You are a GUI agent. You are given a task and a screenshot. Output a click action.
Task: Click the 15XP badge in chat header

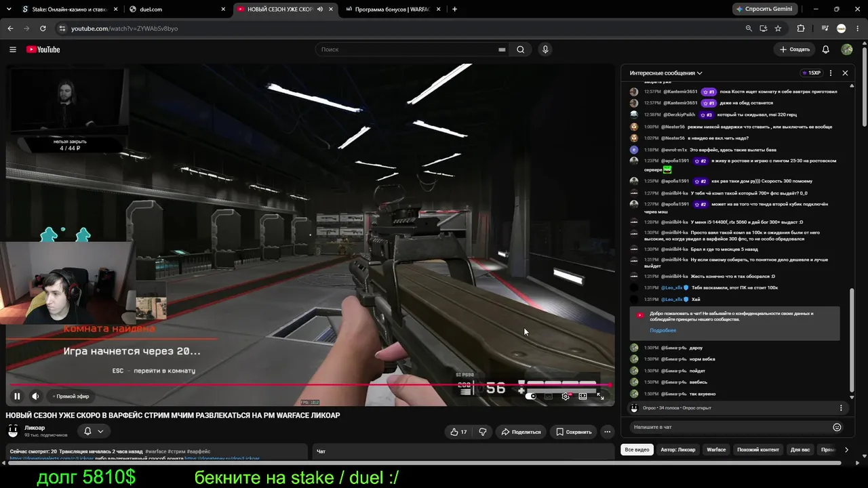[811, 73]
